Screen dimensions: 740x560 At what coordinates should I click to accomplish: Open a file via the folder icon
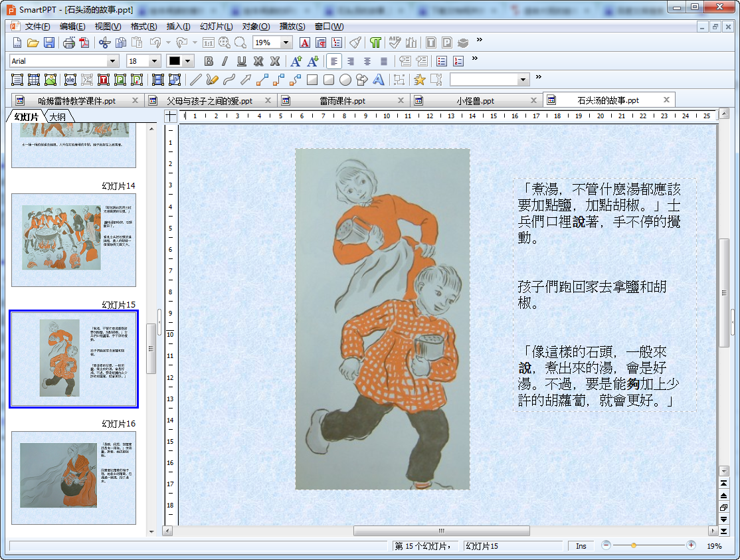pos(33,43)
